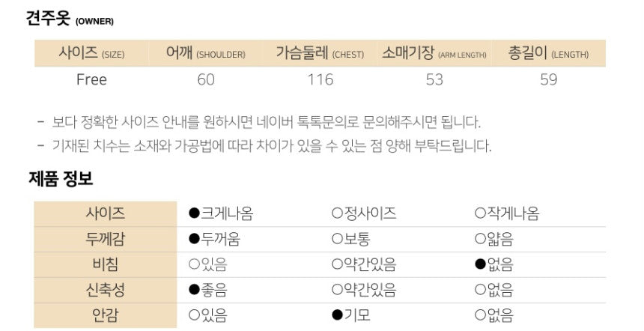Image resolution: width=644 pixels, height=331 pixels.
Task: Click the Free size cell
Action: tap(91, 79)
